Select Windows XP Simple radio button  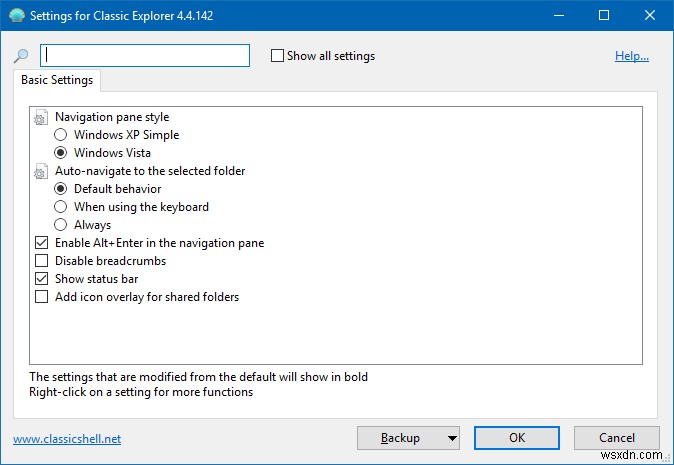click(x=61, y=135)
